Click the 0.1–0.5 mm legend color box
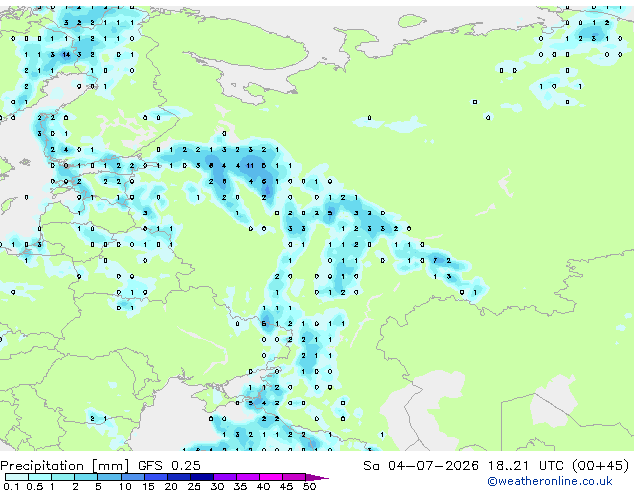The image size is (634, 490). [17, 477]
